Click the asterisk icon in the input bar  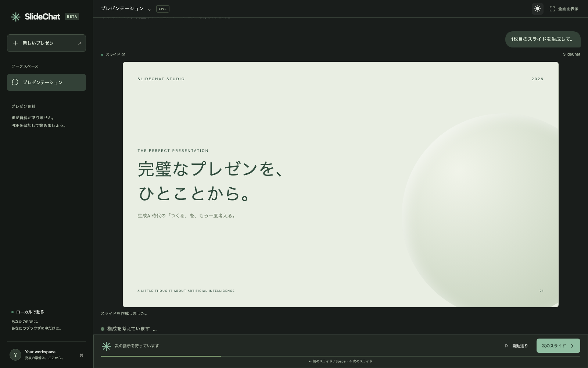tap(106, 346)
